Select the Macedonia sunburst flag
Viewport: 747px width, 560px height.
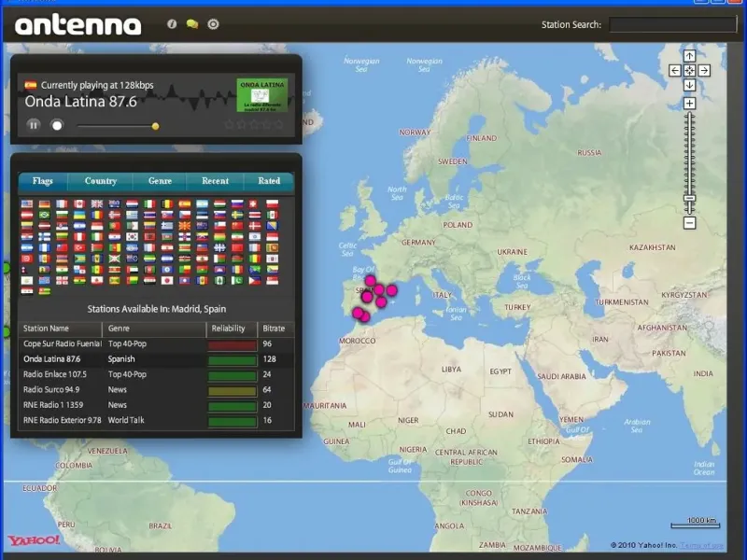coord(184,226)
